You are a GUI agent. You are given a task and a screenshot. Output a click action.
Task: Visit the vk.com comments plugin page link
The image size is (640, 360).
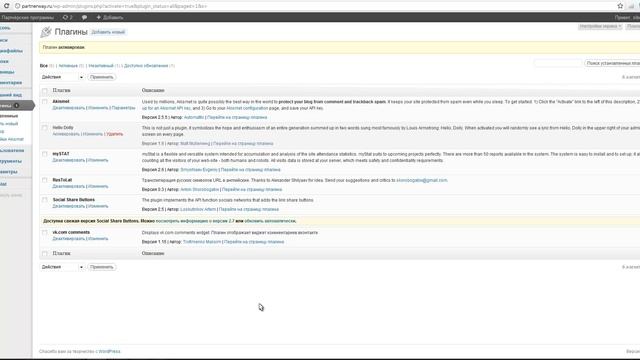(254, 242)
